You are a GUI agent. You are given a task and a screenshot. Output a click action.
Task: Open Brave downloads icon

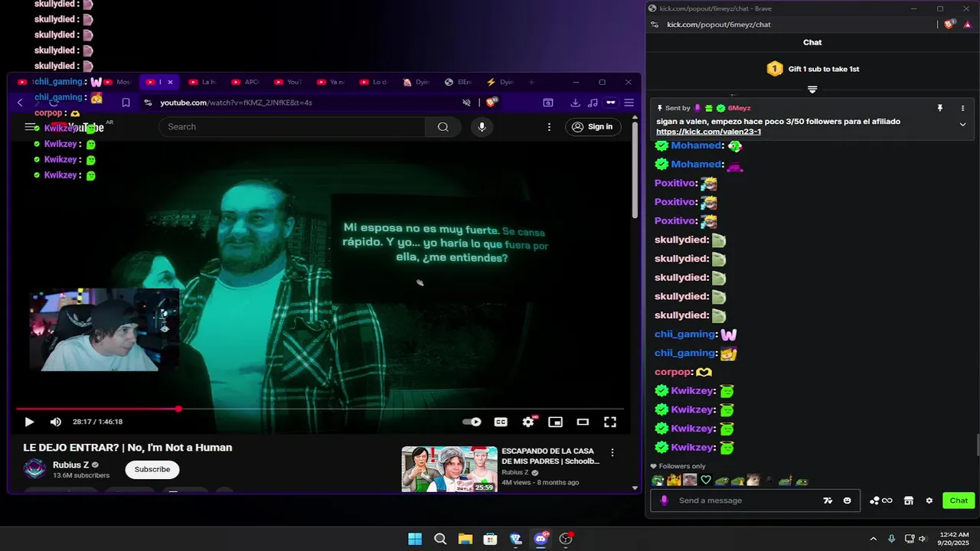575,103
